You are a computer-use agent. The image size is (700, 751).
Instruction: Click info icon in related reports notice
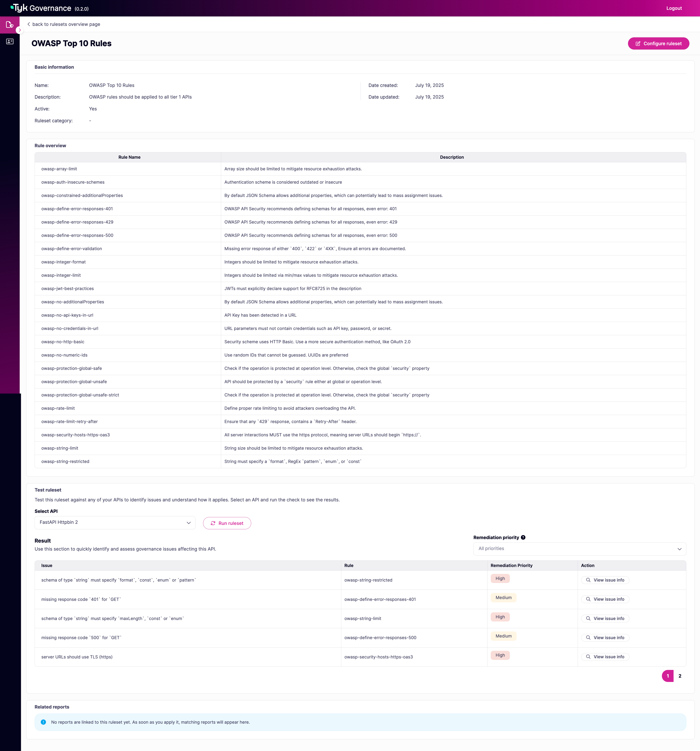[43, 722]
